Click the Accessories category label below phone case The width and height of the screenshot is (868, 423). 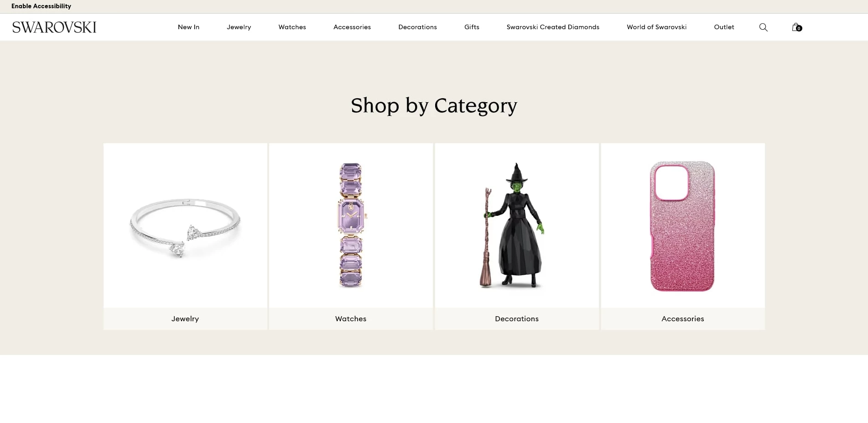point(683,319)
